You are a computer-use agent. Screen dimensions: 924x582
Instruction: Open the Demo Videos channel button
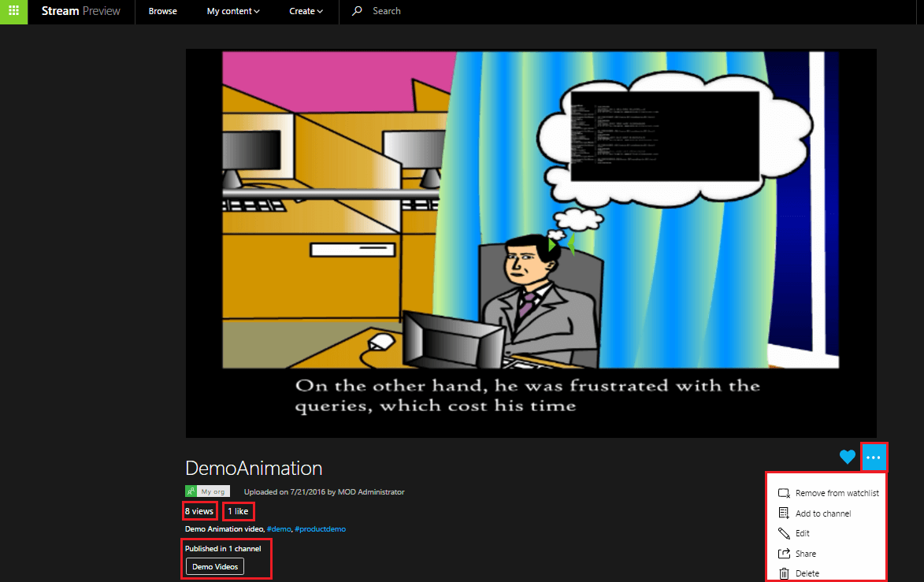coord(215,567)
